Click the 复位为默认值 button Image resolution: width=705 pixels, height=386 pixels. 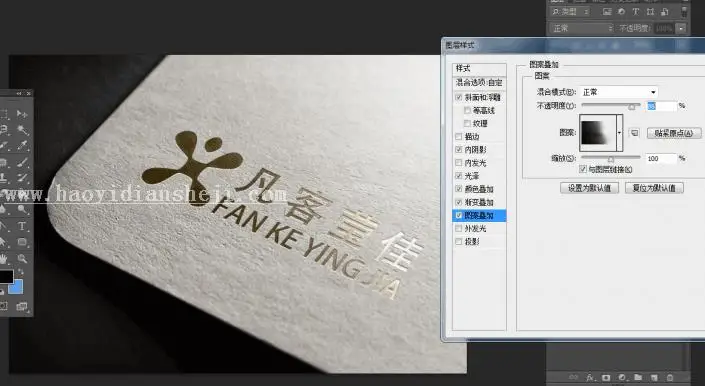(x=654, y=188)
